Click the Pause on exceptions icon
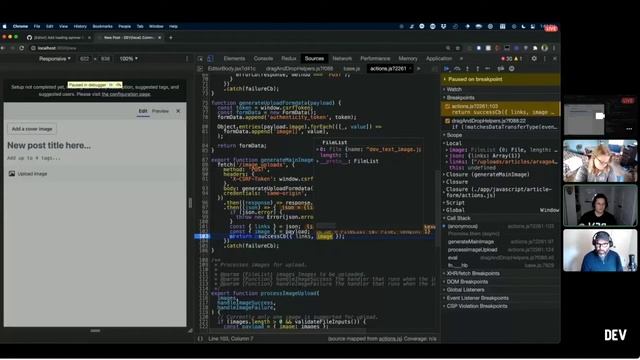 pos(511,69)
